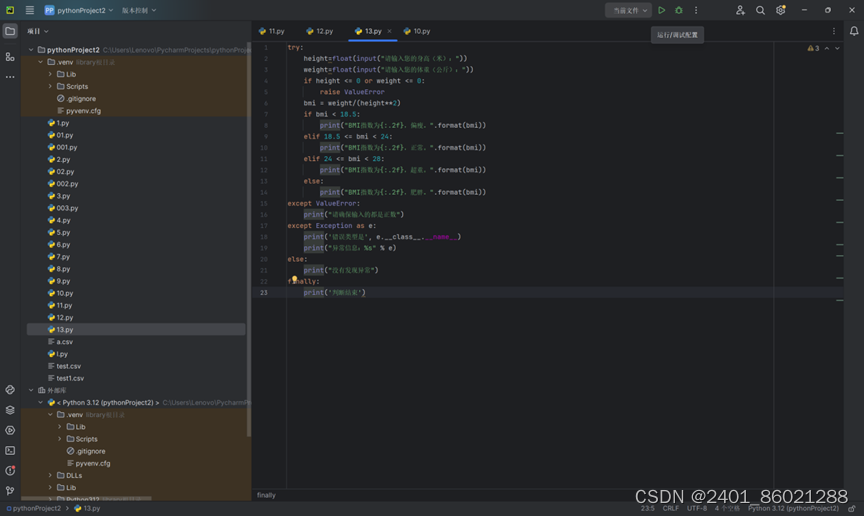Click cursor position 23:5 in status bar
Image resolution: width=864 pixels, height=516 pixels.
pyautogui.click(x=648, y=508)
